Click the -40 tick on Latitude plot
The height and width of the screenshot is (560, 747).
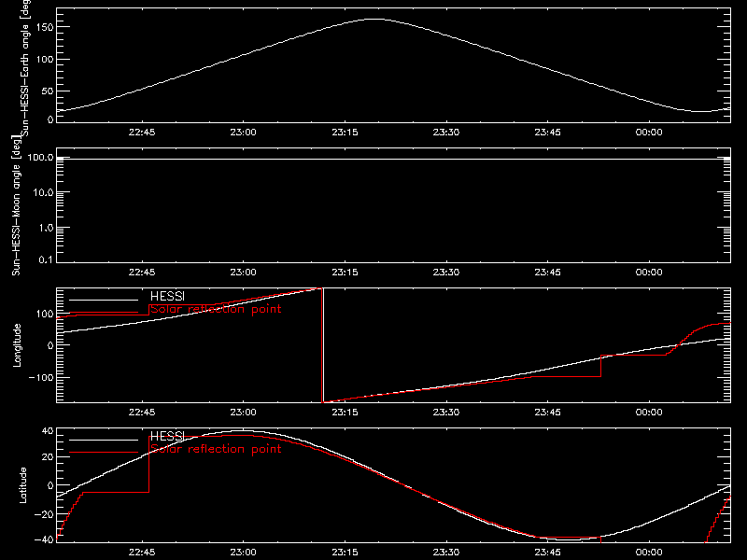click(x=44, y=540)
